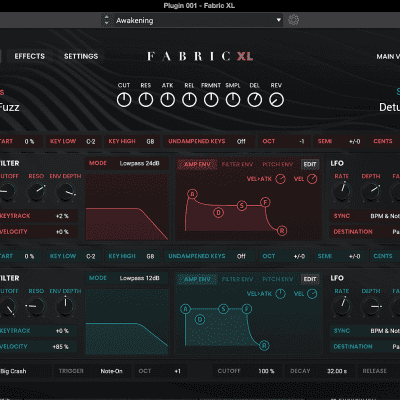Image resolution: width=400 pixels, height=400 pixels.
Task: Select the red layer FILTER ENV tab
Action: (237, 164)
